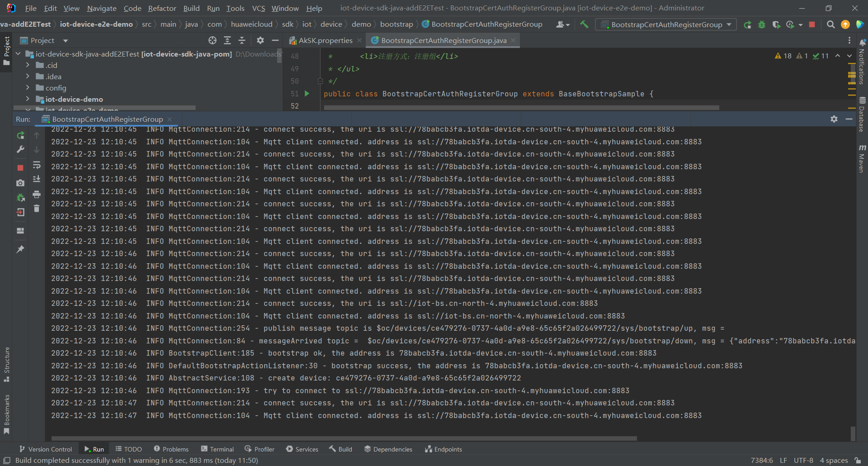This screenshot has width=868, height=466.
Task: Expand the config folder in project tree
Action: pyautogui.click(x=28, y=88)
